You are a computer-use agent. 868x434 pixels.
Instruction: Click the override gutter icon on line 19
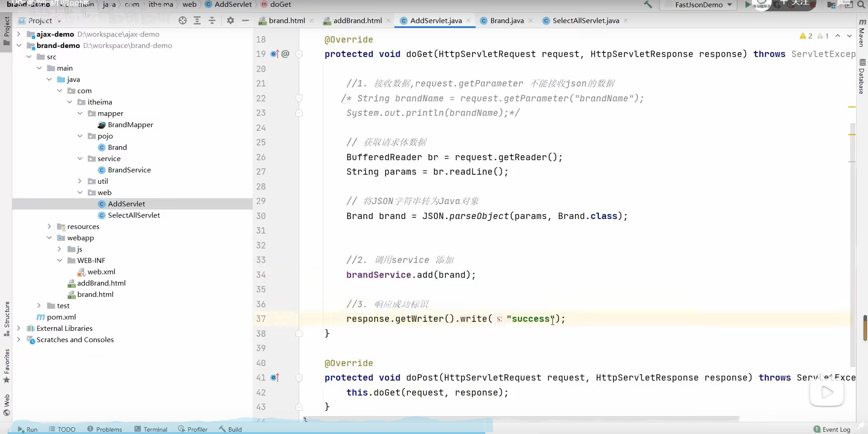275,54
